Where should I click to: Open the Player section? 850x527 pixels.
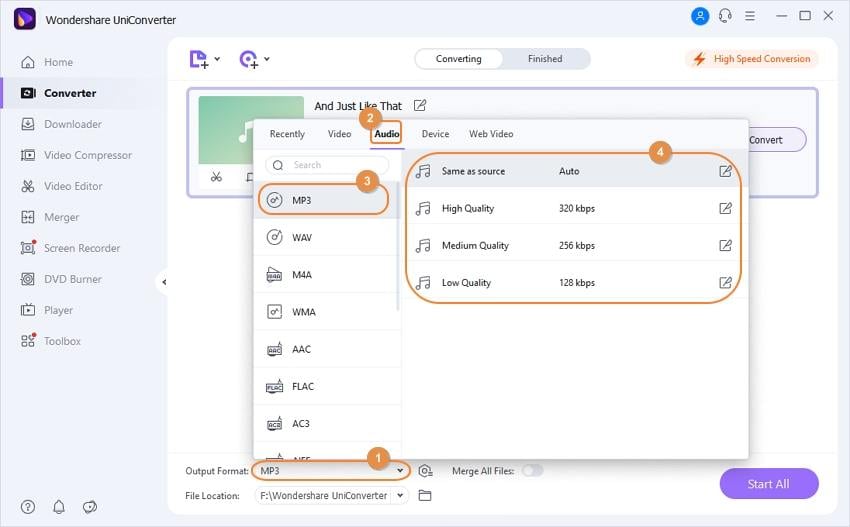[x=46, y=310]
